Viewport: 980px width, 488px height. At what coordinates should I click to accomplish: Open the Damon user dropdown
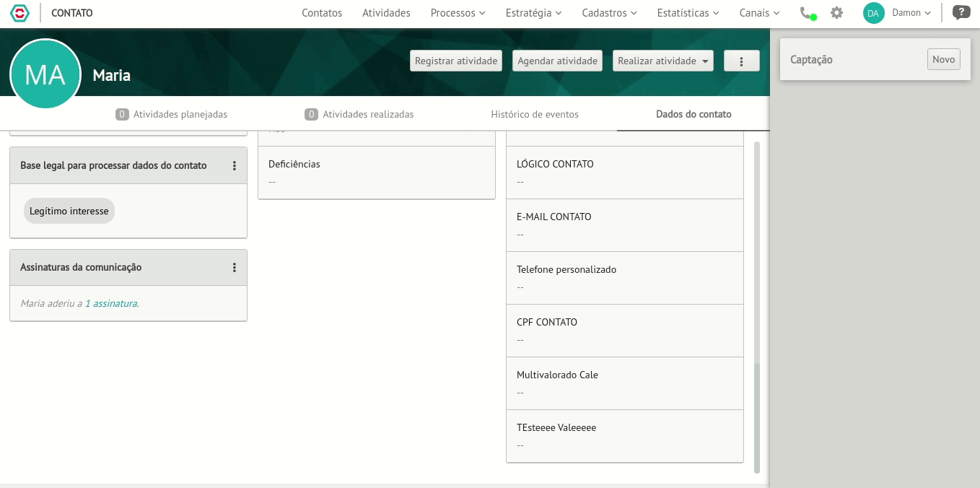(911, 13)
